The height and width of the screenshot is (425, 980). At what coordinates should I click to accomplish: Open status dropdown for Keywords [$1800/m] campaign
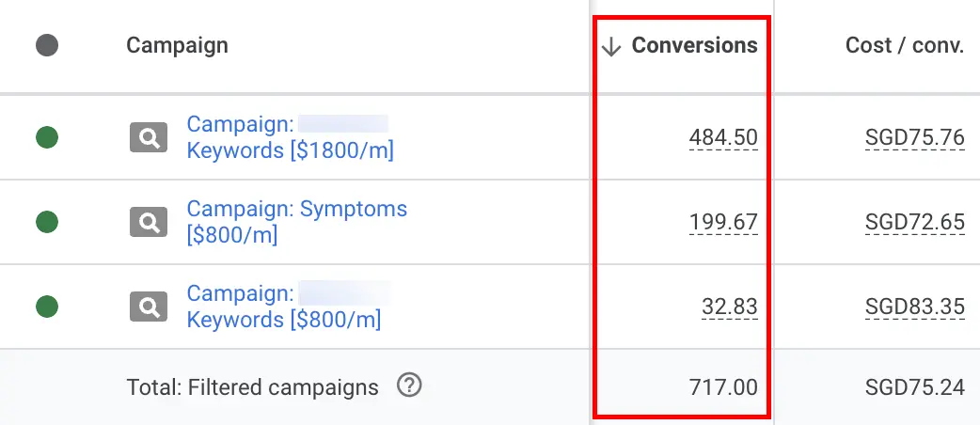47,138
